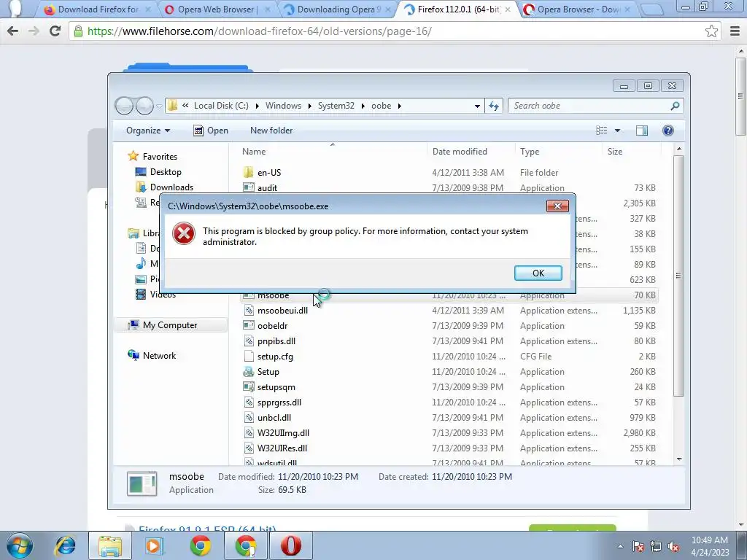Click the red error icon in the dialog

point(184,234)
